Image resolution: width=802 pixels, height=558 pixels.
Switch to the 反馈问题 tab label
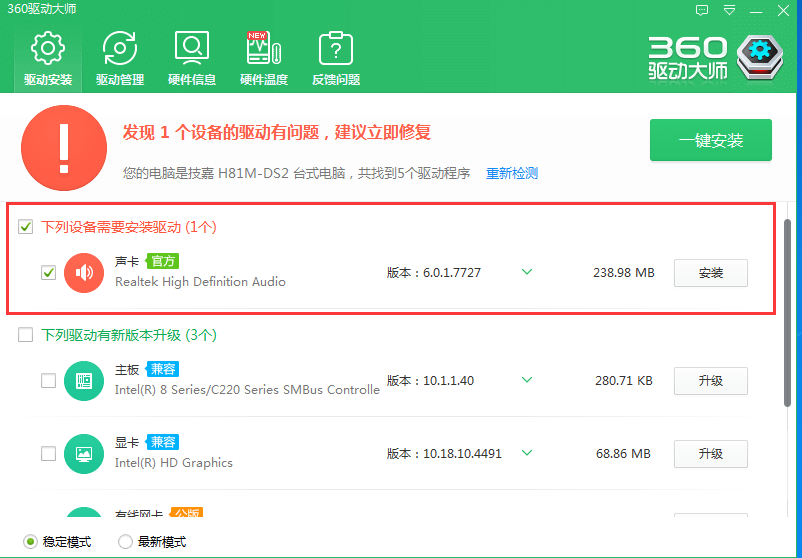(x=336, y=80)
